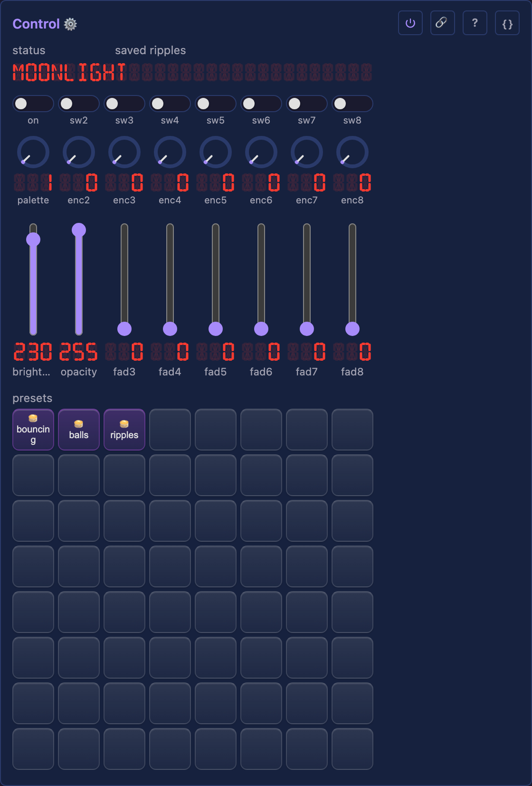Image resolution: width=532 pixels, height=786 pixels.
Task: Click the fad6 fader handle
Action: (261, 329)
